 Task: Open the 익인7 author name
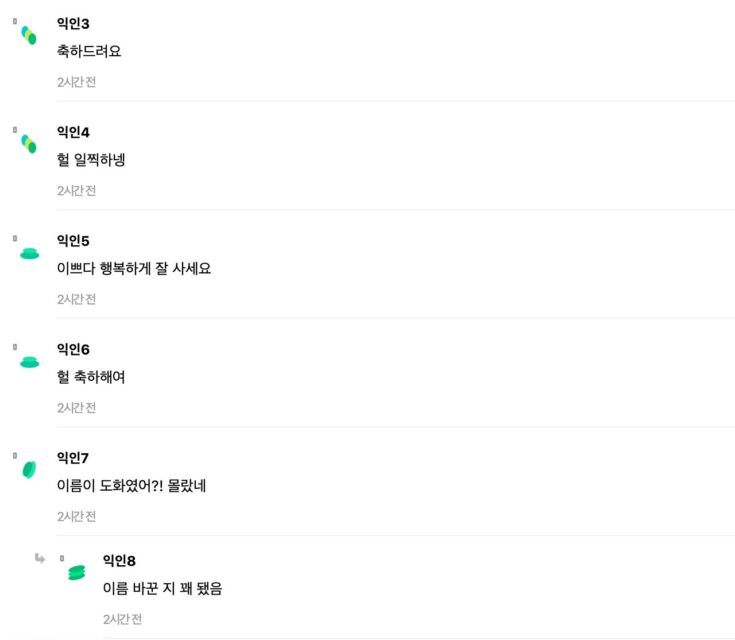coord(73,458)
